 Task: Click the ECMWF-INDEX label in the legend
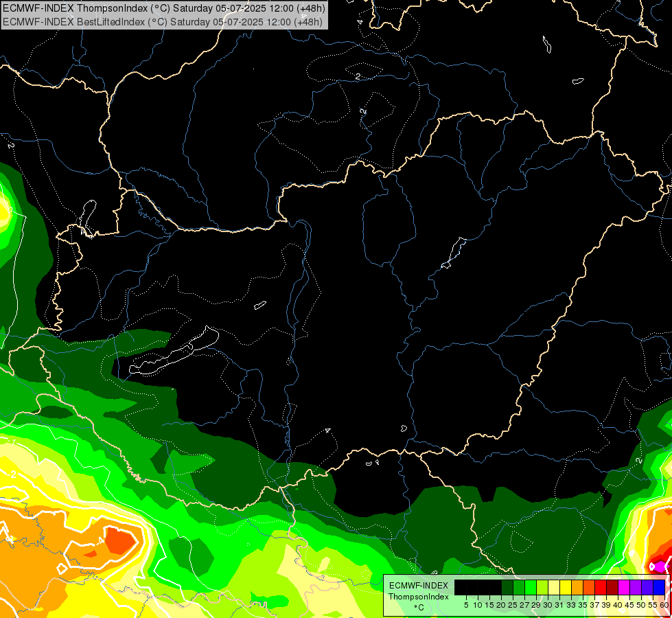[419, 586]
